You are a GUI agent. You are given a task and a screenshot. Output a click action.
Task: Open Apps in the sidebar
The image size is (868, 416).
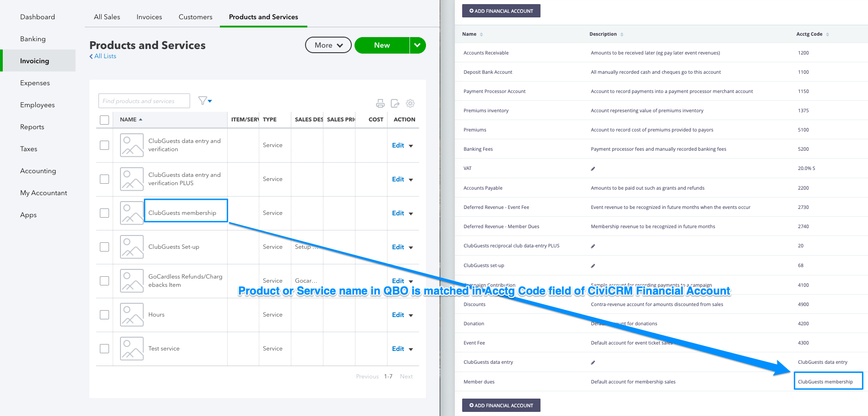tap(28, 215)
